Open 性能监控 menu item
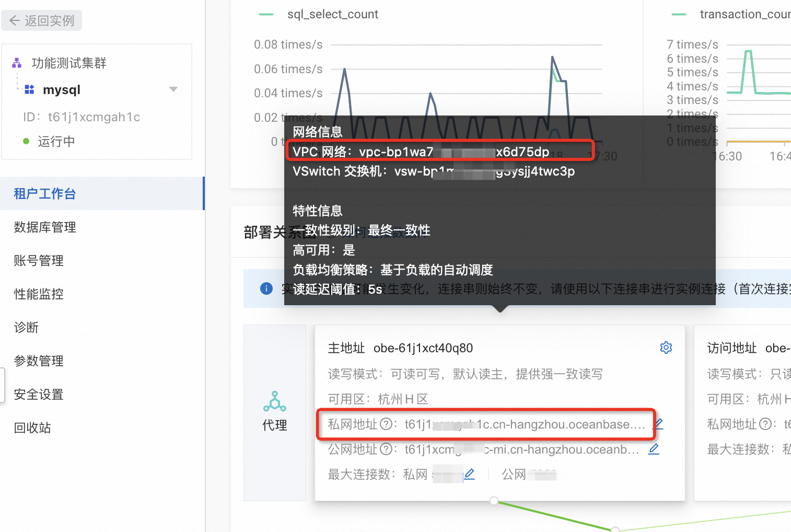Viewport: 791px width, 532px height. pos(102,294)
